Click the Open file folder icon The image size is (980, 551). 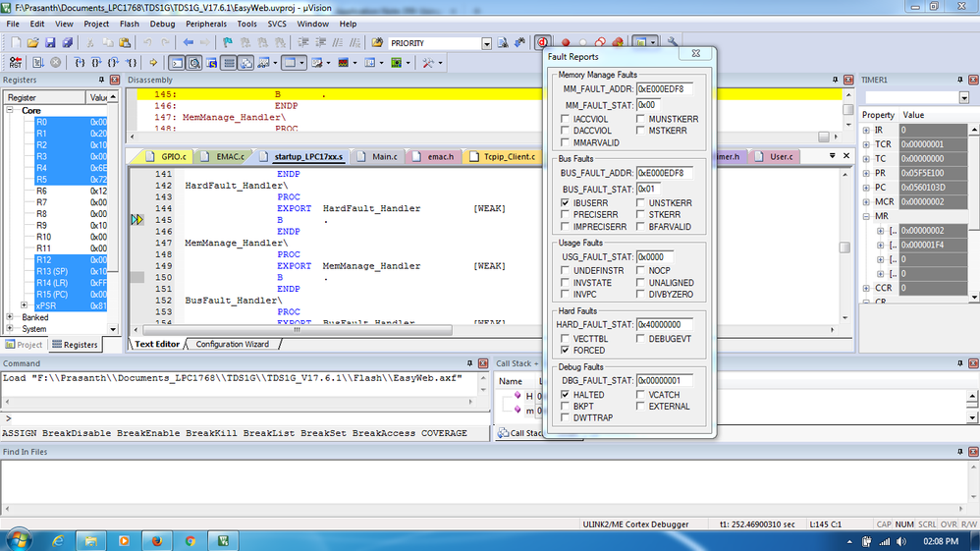pyautogui.click(x=32, y=43)
